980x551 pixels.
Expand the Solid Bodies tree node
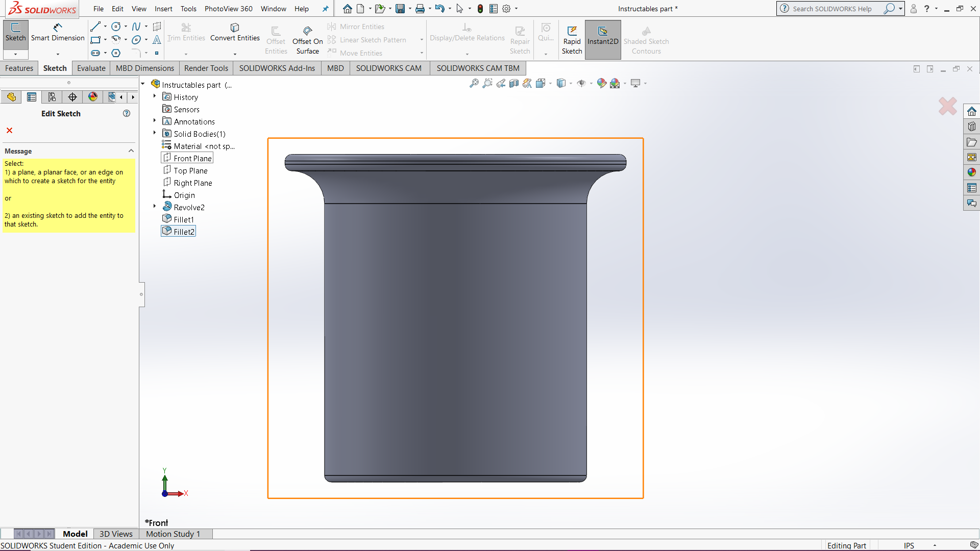tap(155, 133)
